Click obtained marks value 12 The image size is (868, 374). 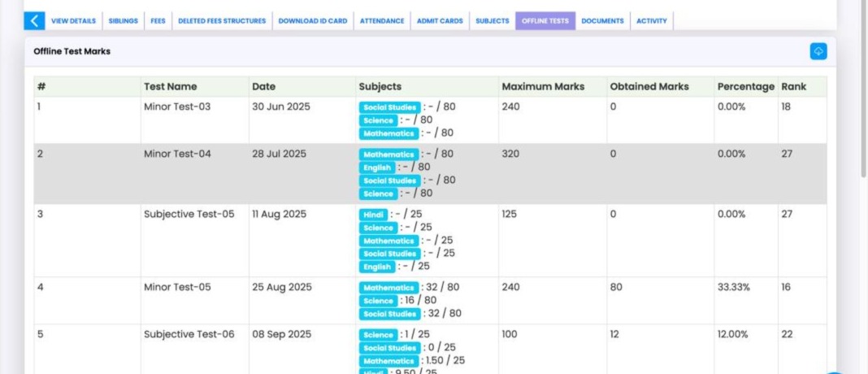(614, 335)
